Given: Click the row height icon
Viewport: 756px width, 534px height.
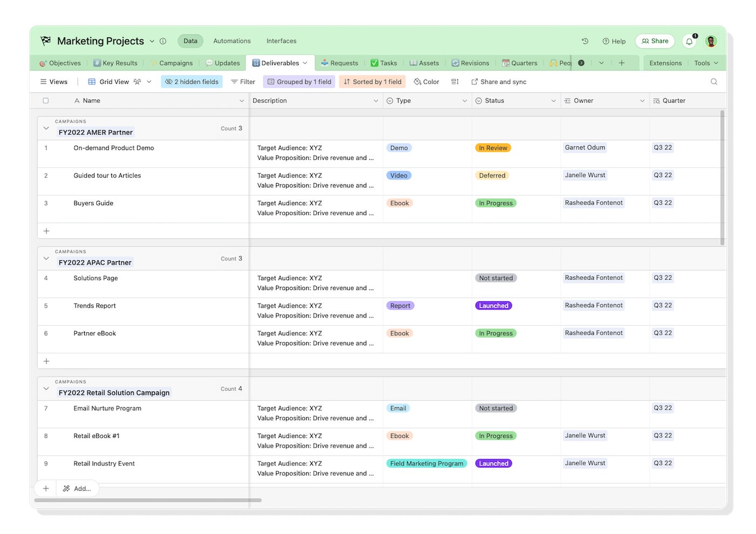Looking at the screenshot, I should 455,82.
